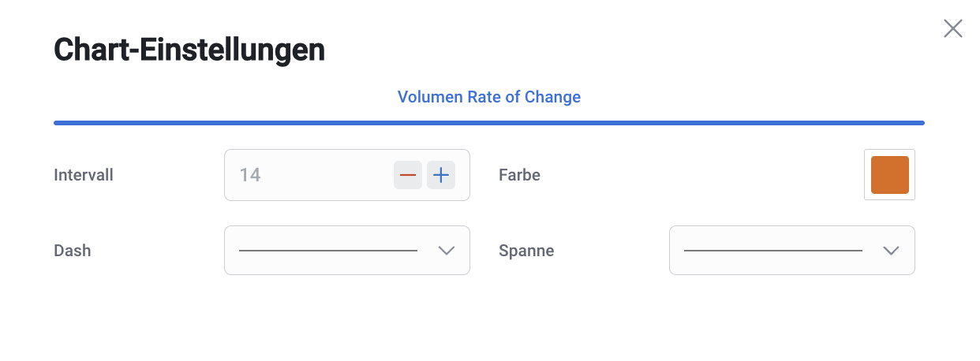Open the Dash line style dropdown

point(346,251)
